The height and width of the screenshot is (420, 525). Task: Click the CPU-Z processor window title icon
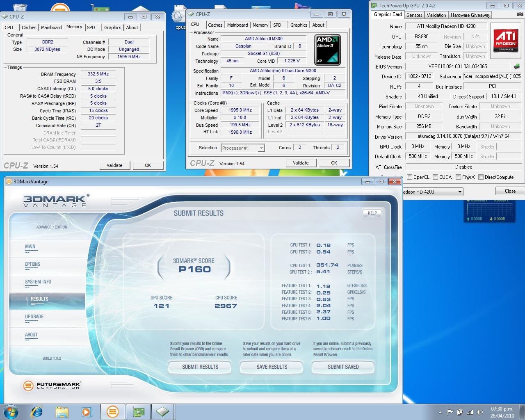tap(191, 14)
